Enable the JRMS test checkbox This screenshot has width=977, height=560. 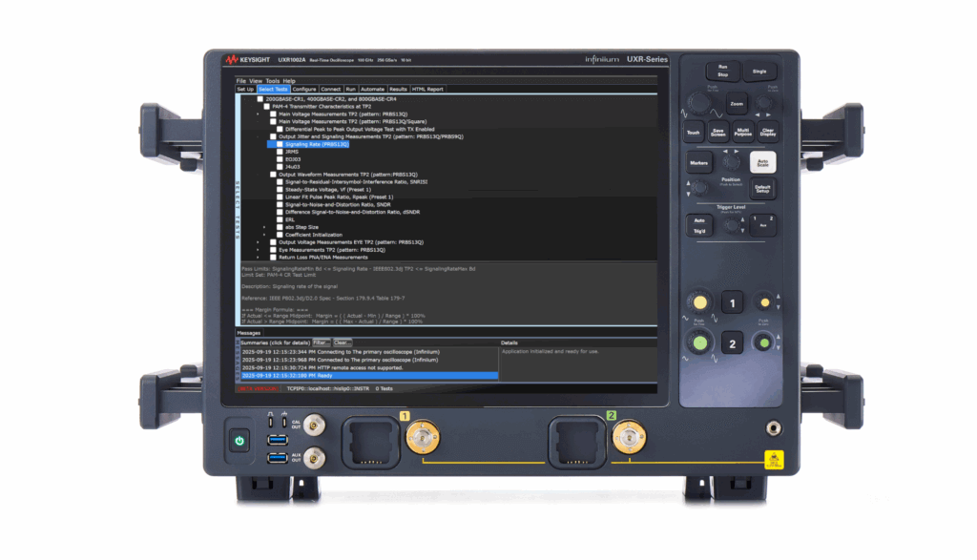coord(280,153)
